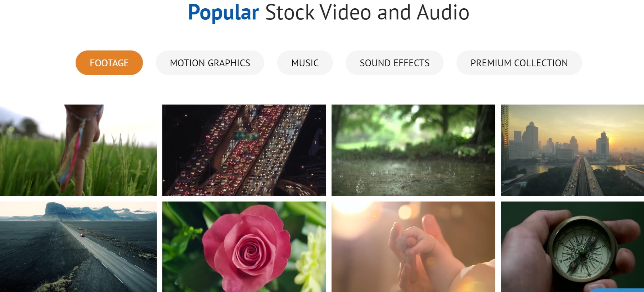Open the MUSIC category tab
The image size is (644, 292).
click(x=305, y=63)
